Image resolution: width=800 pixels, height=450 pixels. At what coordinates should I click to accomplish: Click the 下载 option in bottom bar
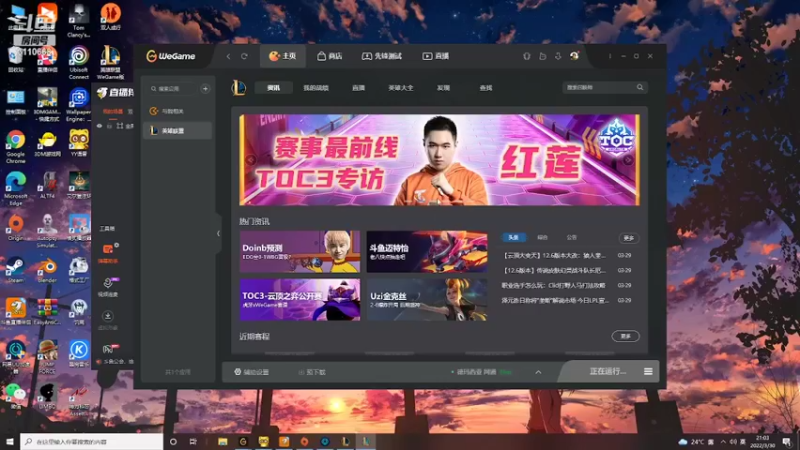[x=312, y=372]
